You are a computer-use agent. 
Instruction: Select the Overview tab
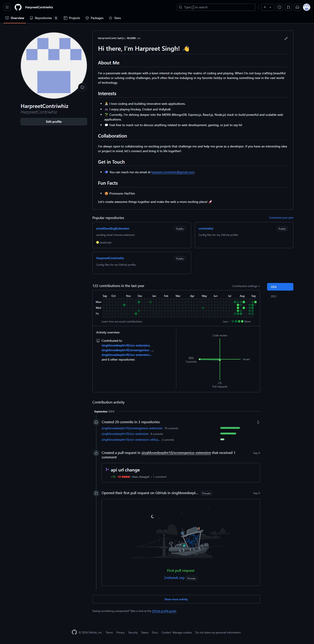coord(15,18)
